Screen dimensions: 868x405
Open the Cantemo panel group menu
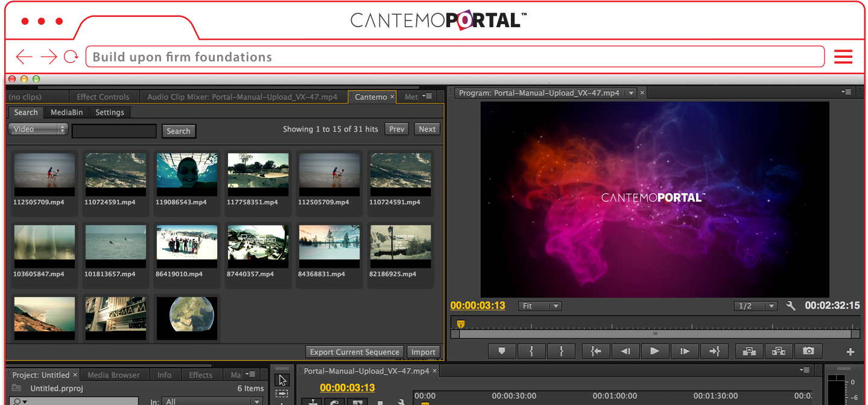pyautogui.click(x=428, y=96)
